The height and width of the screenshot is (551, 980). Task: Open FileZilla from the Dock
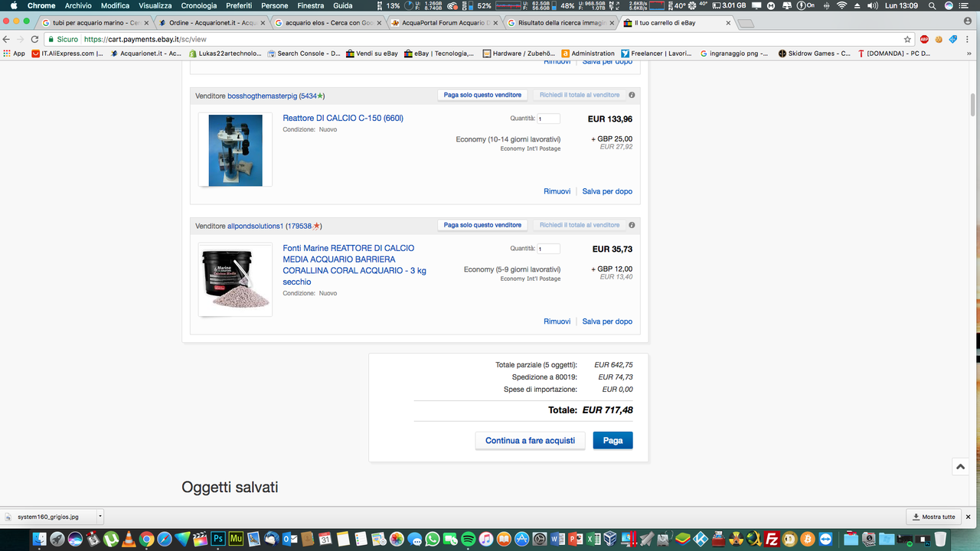(773, 539)
